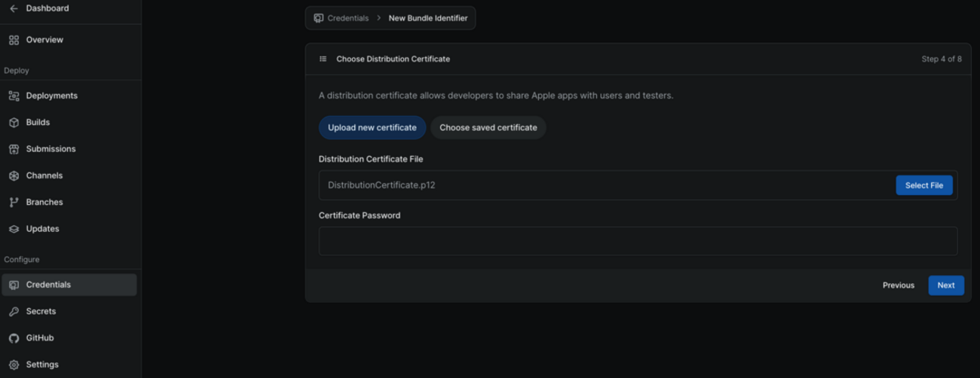Viewport: 980px width, 378px height.
Task: Go back with the Previous button
Action: pos(898,285)
